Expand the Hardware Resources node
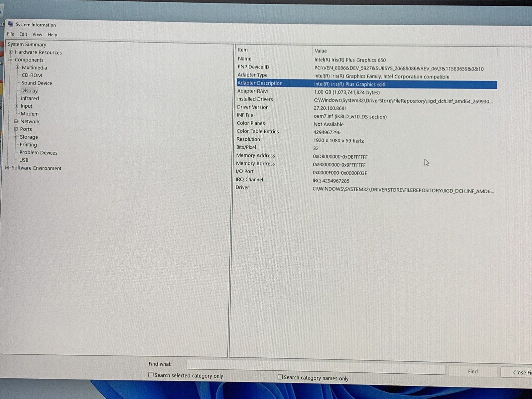Image resolution: width=532 pixels, height=399 pixels. pos(11,52)
